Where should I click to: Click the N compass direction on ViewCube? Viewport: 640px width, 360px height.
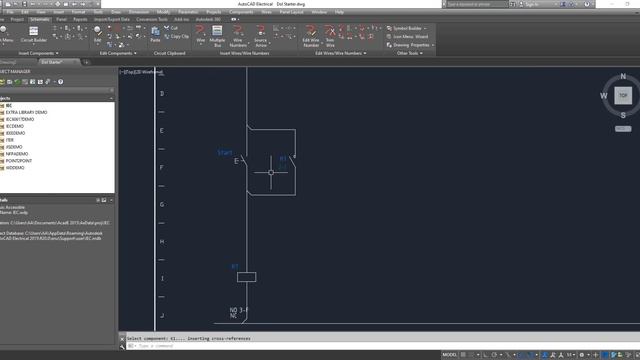[x=623, y=76]
